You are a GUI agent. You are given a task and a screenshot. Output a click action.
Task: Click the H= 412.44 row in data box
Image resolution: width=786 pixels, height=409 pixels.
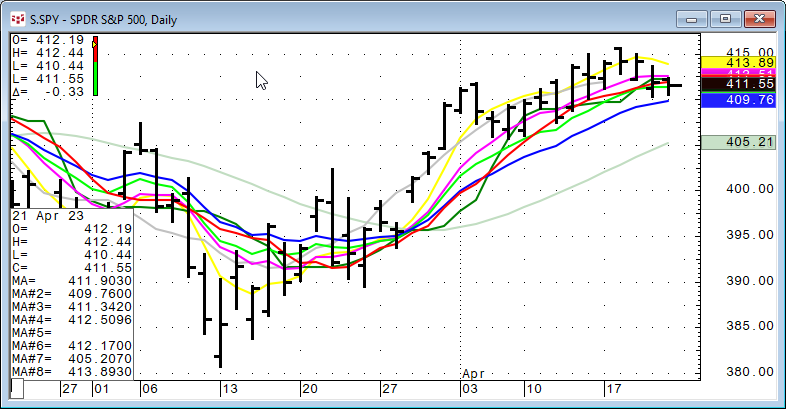(72, 242)
